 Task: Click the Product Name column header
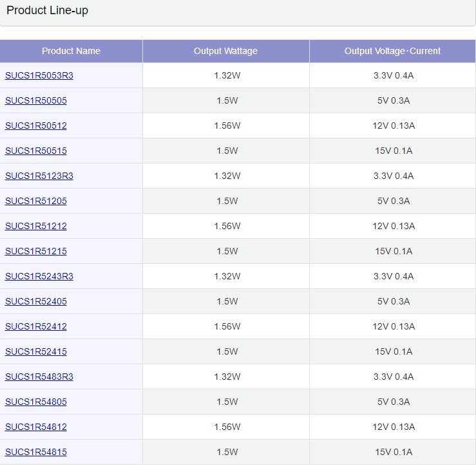click(71, 51)
